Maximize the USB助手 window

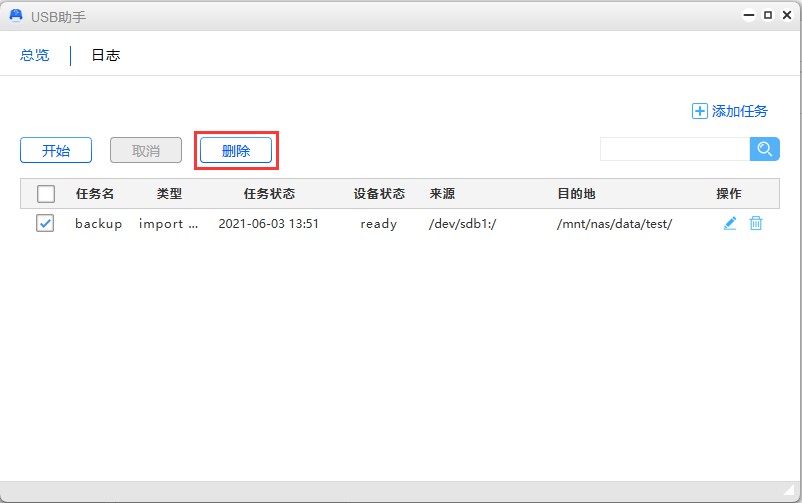coord(767,16)
